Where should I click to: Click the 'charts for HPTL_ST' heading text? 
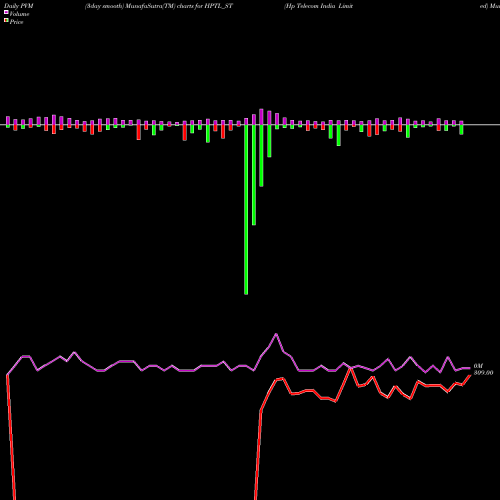point(205,6)
